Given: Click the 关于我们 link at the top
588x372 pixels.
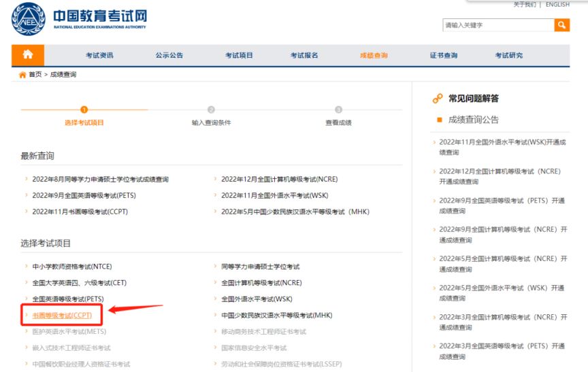Looking at the screenshot, I should pyautogui.click(x=525, y=5).
